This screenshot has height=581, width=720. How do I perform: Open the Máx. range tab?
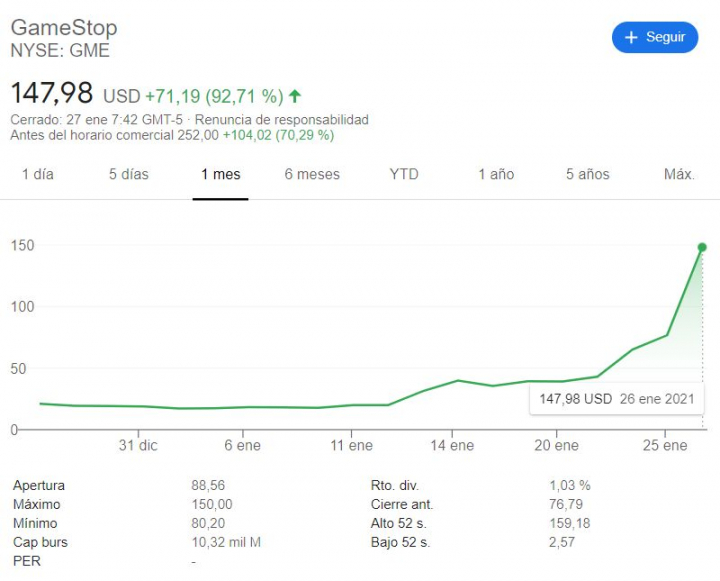pyautogui.click(x=679, y=174)
